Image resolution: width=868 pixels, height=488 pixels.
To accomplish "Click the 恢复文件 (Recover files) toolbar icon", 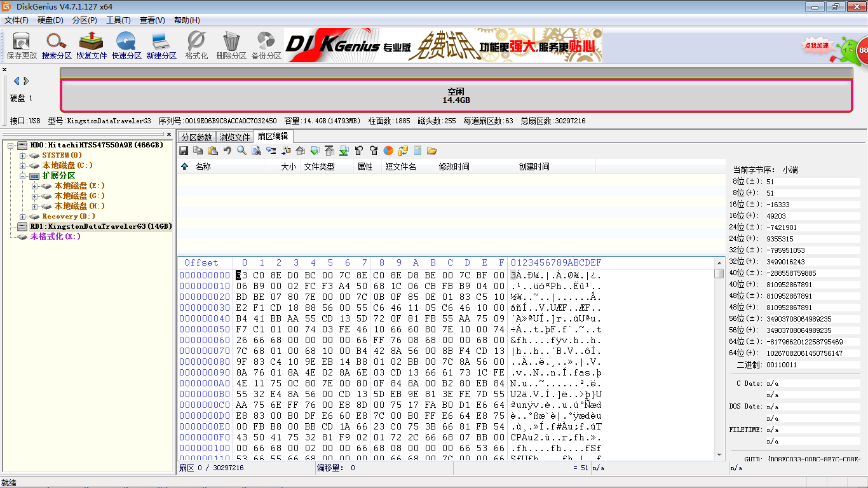I will pyautogui.click(x=92, y=45).
